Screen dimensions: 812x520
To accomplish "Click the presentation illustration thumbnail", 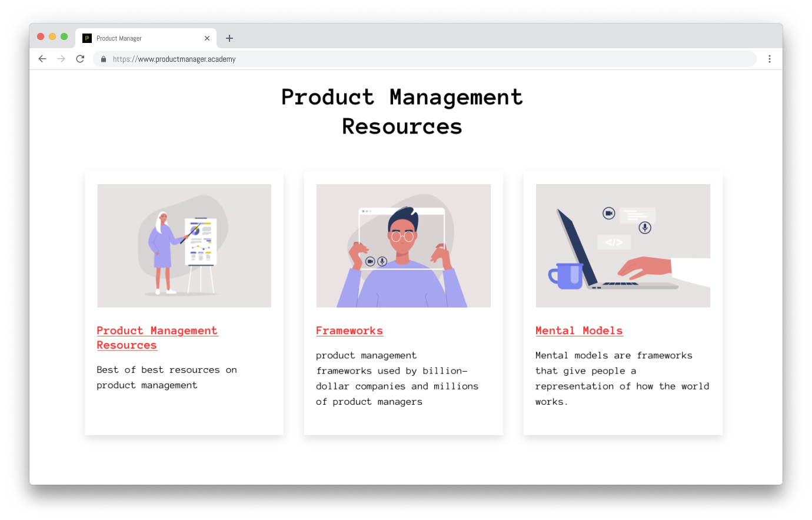I will tap(184, 245).
